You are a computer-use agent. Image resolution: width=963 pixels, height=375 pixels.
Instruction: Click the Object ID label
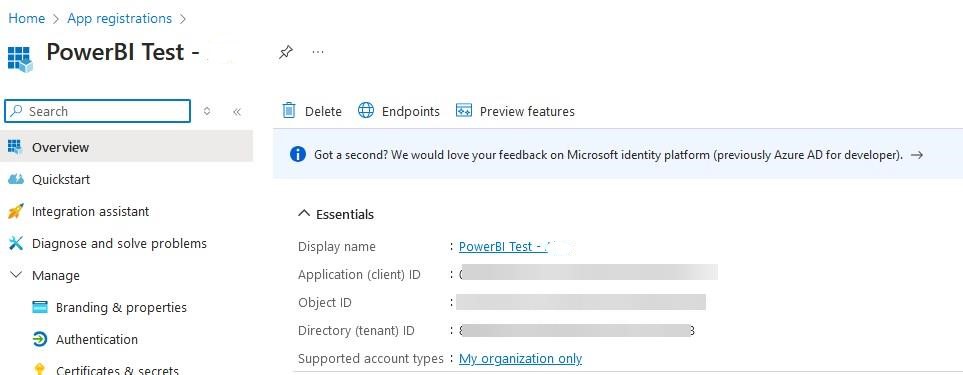point(325,303)
